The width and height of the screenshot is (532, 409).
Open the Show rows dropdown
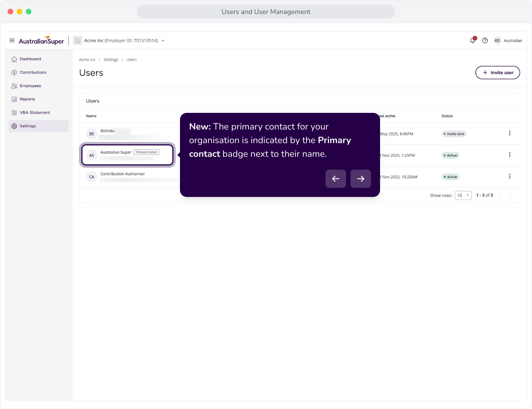(x=463, y=195)
